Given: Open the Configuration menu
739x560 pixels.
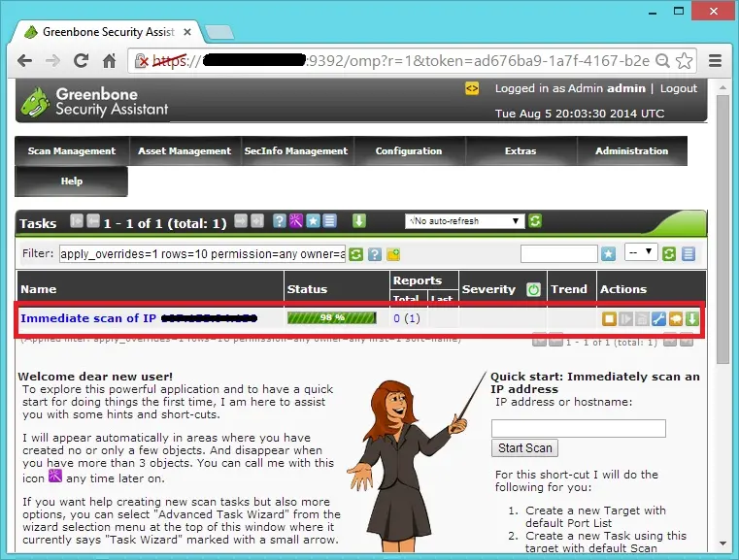Looking at the screenshot, I should tap(409, 150).
